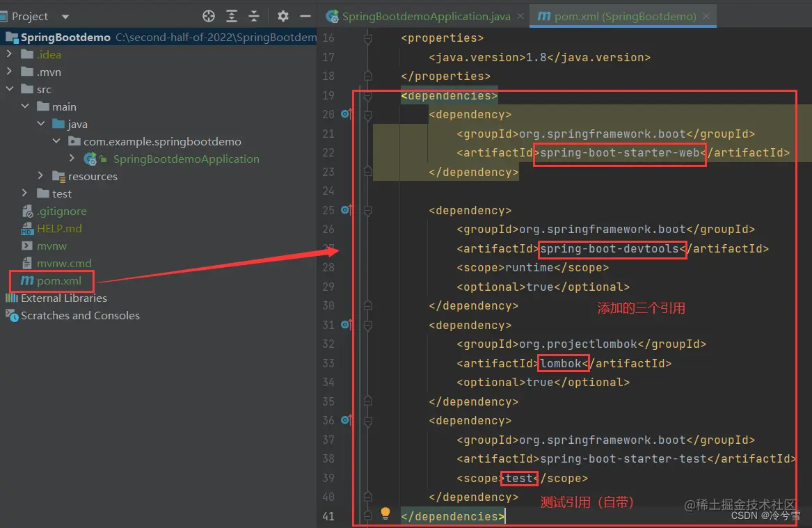This screenshot has width=812, height=528.
Task: Click the Scratches and Consoles icon
Action: (x=12, y=315)
